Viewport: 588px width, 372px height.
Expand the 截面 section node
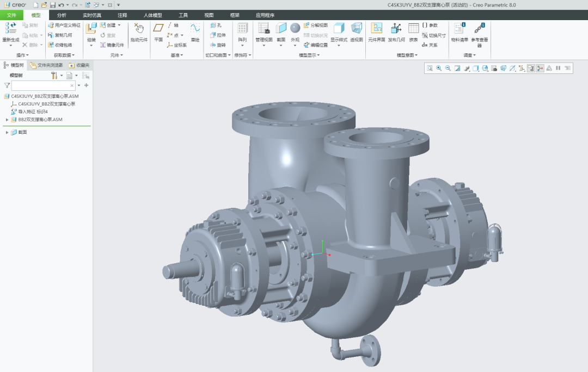pyautogui.click(x=7, y=132)
